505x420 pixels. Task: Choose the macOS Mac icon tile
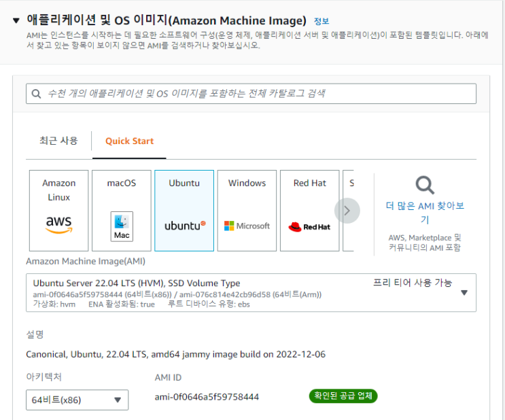[x=122, y=211]
